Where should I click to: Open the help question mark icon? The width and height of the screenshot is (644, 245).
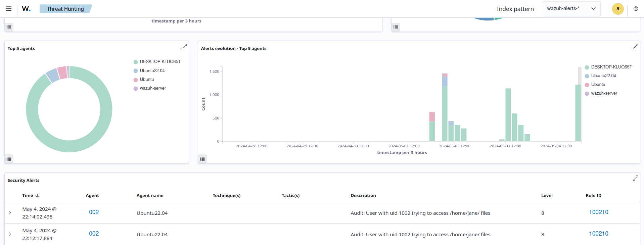click(x=636, y=9)
